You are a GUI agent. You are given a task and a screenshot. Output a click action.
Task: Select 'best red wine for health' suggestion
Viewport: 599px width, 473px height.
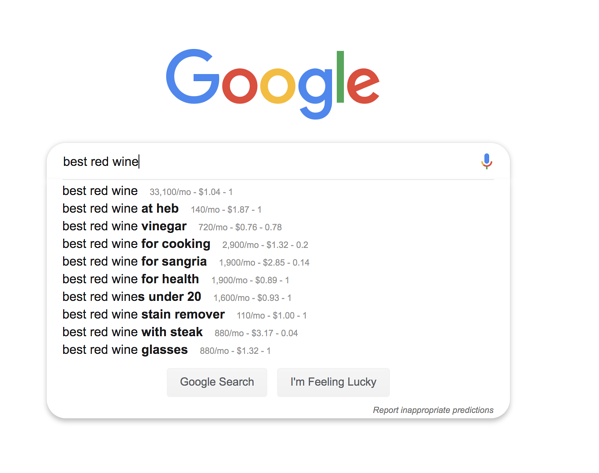coord(131,279)
